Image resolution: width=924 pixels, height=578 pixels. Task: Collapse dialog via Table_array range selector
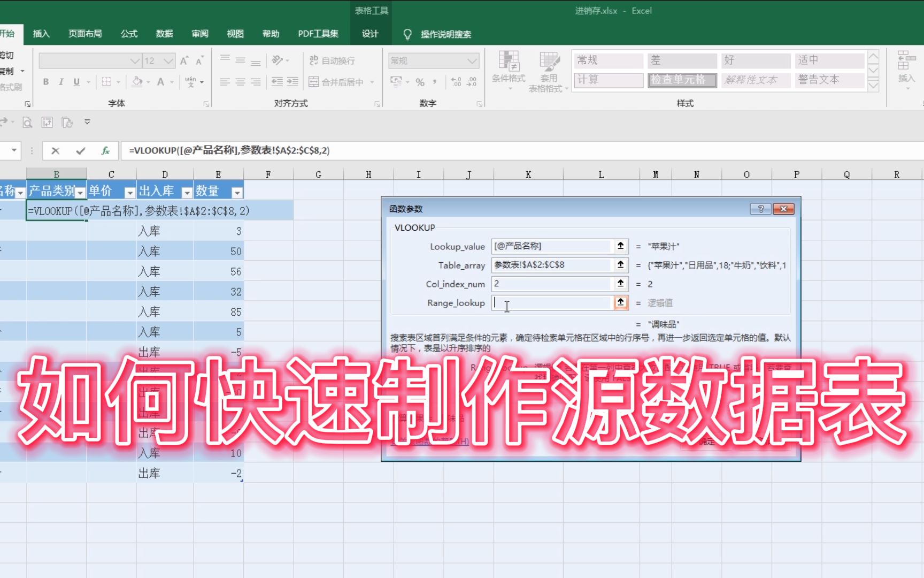click(x=620, y=265)
